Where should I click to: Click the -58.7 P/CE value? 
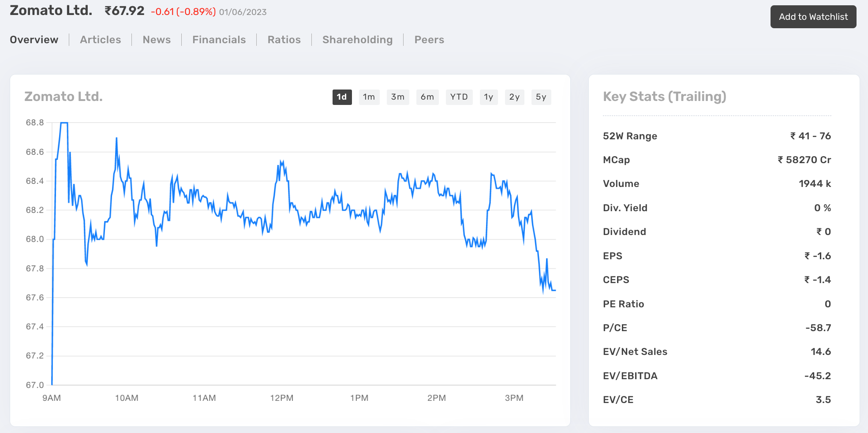tap(818, 328)
